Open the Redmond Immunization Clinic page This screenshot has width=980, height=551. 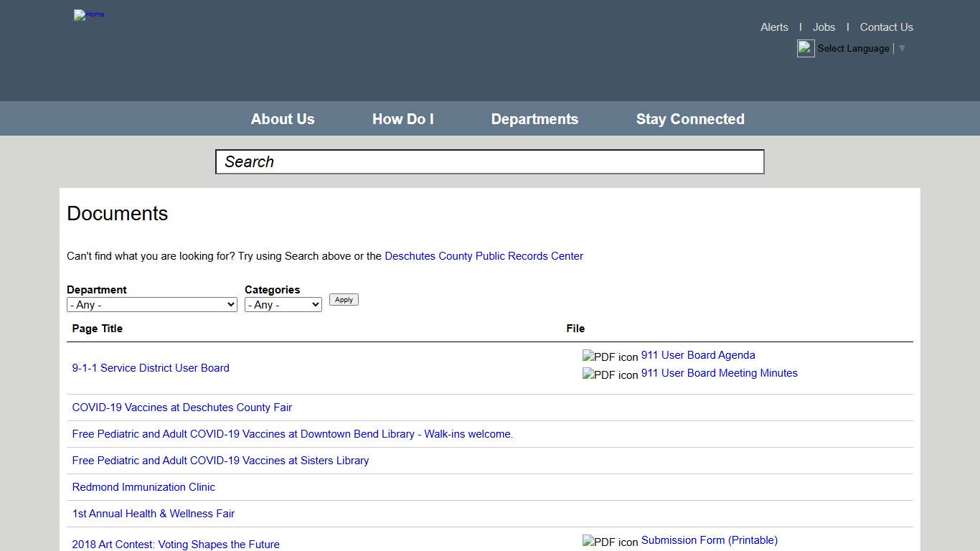(x=143, y=486)
